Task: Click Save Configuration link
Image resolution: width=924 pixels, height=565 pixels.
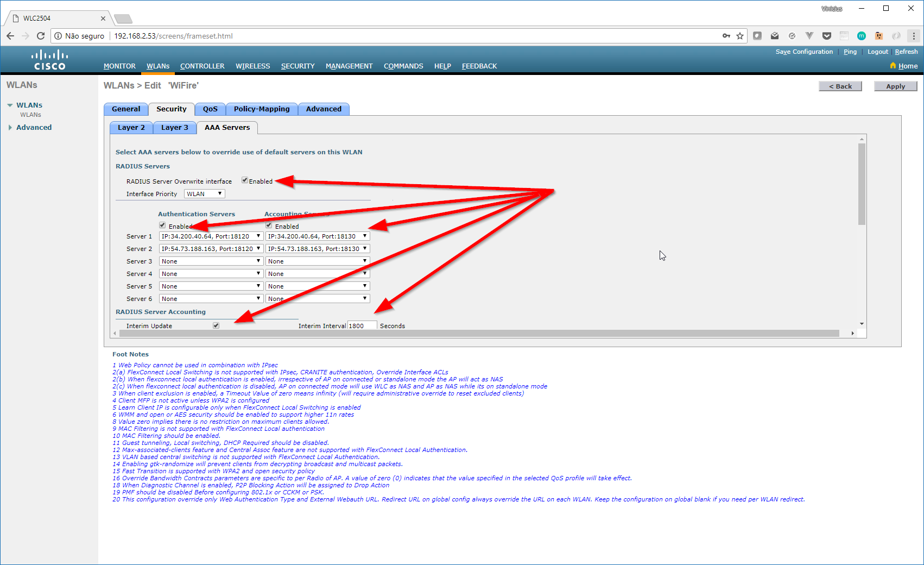Action: [x=804, y=52]
